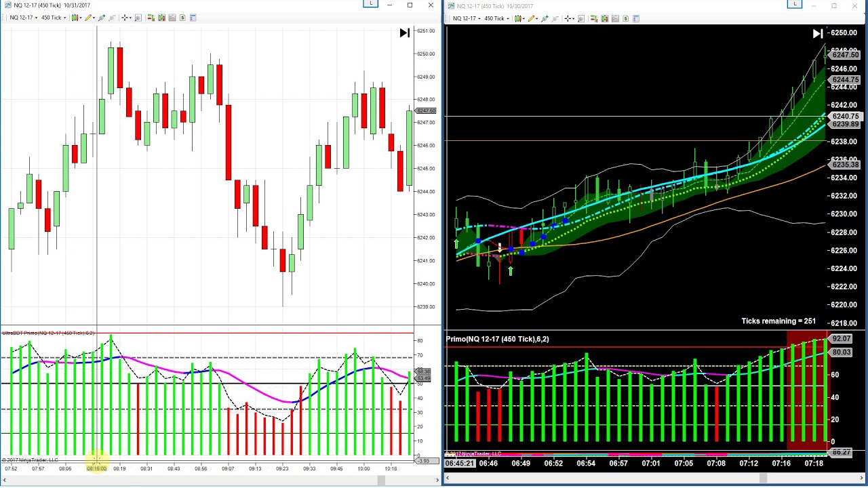Screen dimensions: 868x488
Task: Open Chart Trader icon in left chart toolbar
Action: [x=151, y=18]
